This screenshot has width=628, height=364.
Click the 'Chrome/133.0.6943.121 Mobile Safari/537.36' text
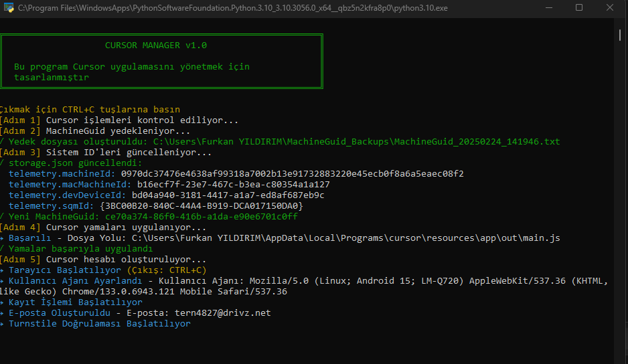[175, 292]
